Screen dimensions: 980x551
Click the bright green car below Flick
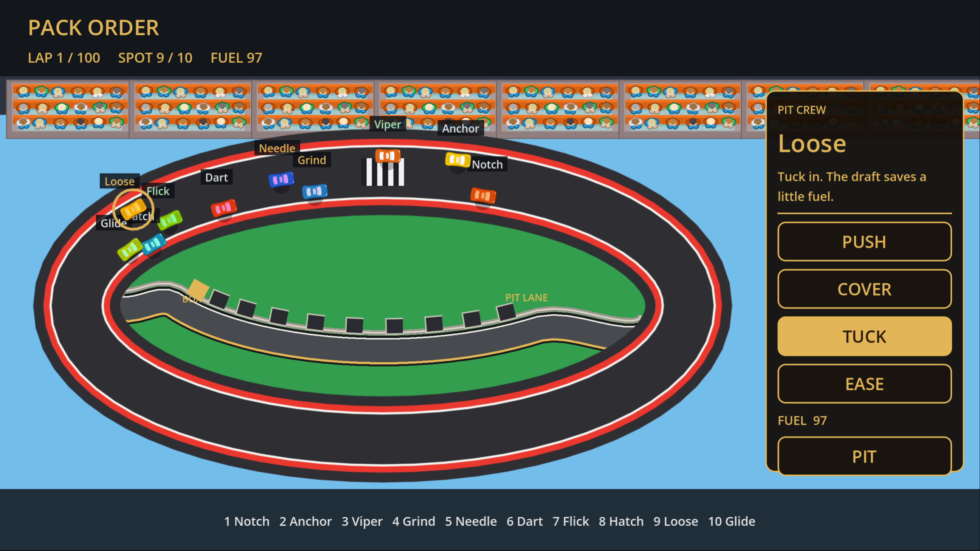click(170, 220)
